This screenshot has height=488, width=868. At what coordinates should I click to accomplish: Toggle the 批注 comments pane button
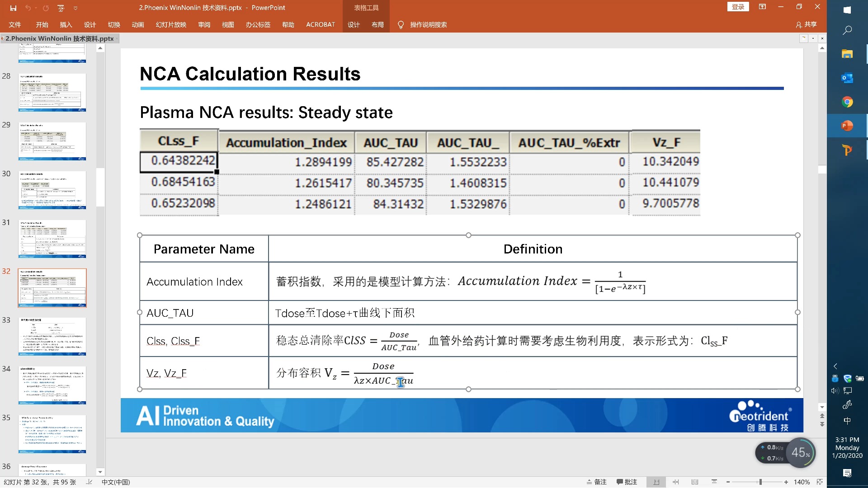point(627,482)
